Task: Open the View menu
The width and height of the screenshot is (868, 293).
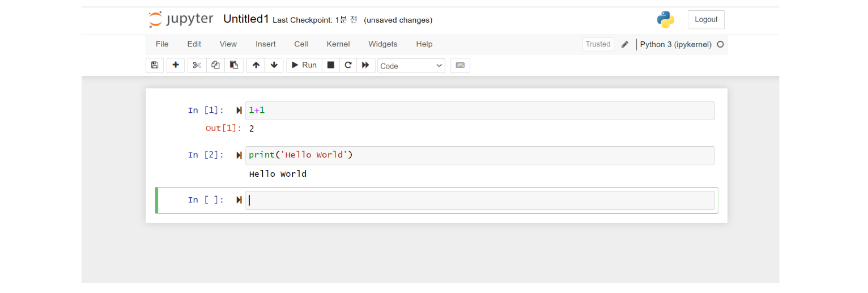Action: (228, 44)
